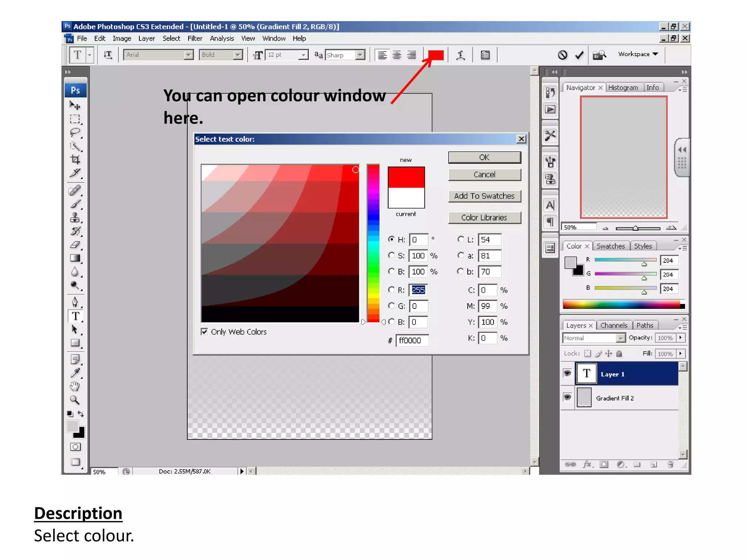Commit current text edits
The width and height of the screenshot is (747, 560).
(x=579, y=55)
